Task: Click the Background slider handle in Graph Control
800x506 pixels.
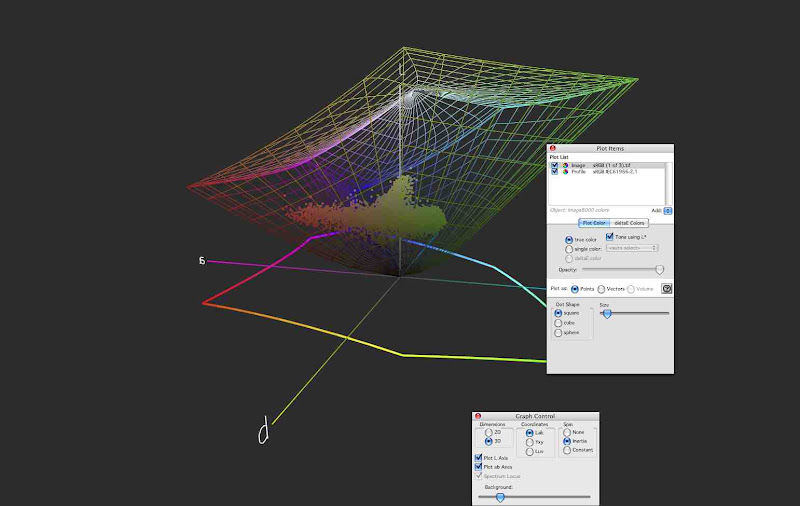Action: (501, 497)
